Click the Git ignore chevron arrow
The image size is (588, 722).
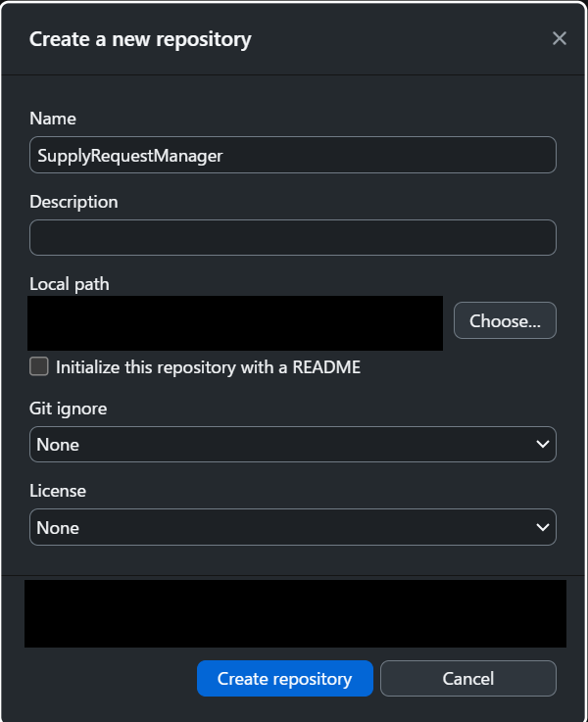click(544, 444)
